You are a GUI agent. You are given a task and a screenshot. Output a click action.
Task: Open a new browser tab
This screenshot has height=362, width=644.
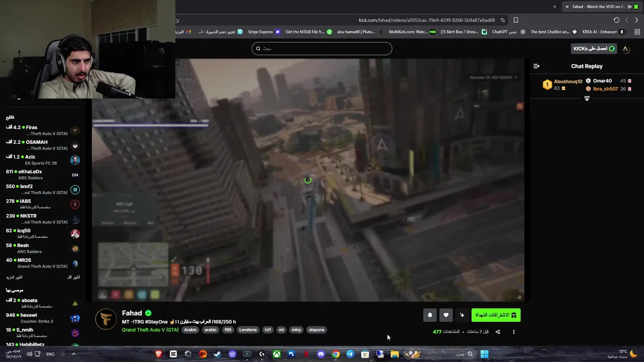[x=554, y=7]
